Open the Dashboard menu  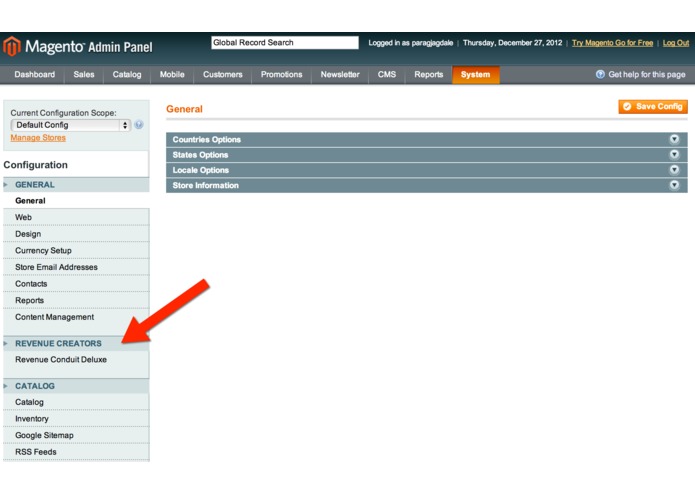point(35,74)
